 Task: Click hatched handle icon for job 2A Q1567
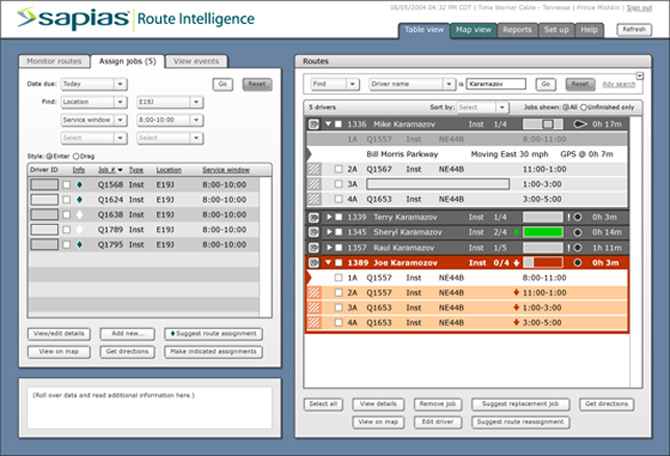[x=314, y=169]
